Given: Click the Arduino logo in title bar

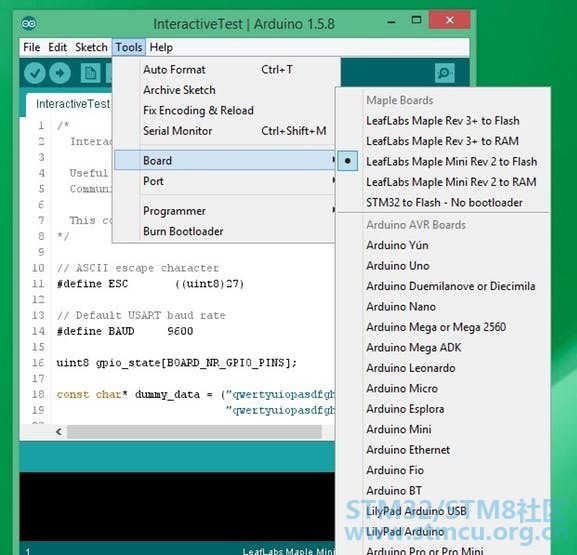Looking at the screenshot, I should pos(29,24).
